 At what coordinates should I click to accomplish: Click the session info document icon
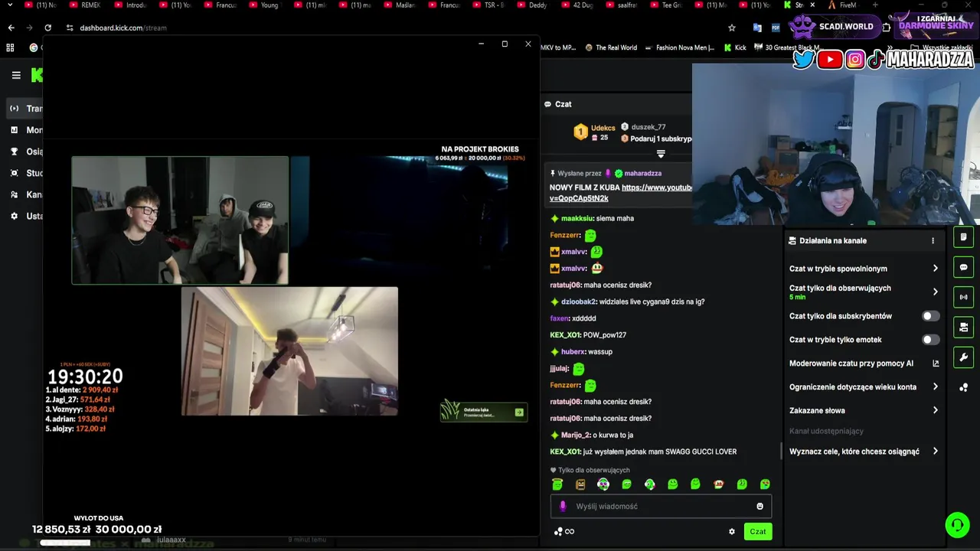[963, 237]
